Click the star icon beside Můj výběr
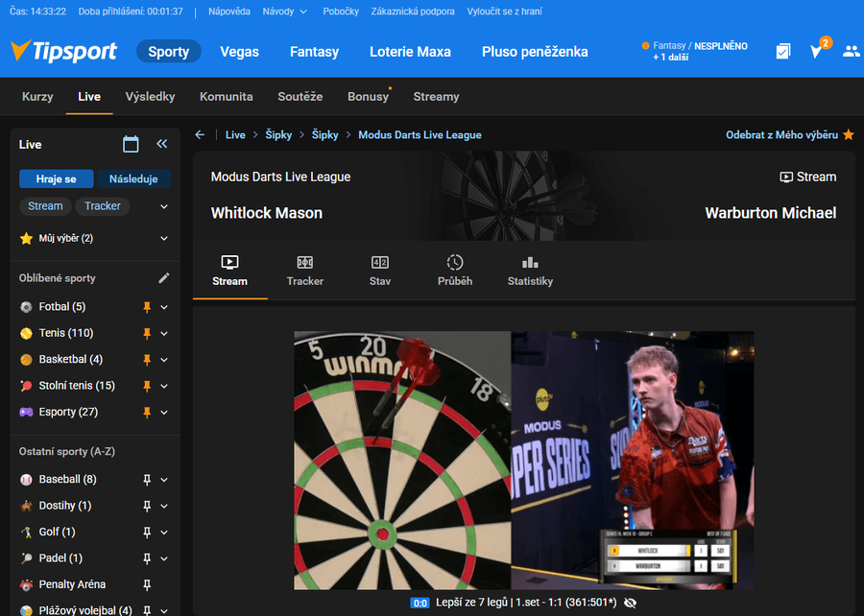 [26, 238]
